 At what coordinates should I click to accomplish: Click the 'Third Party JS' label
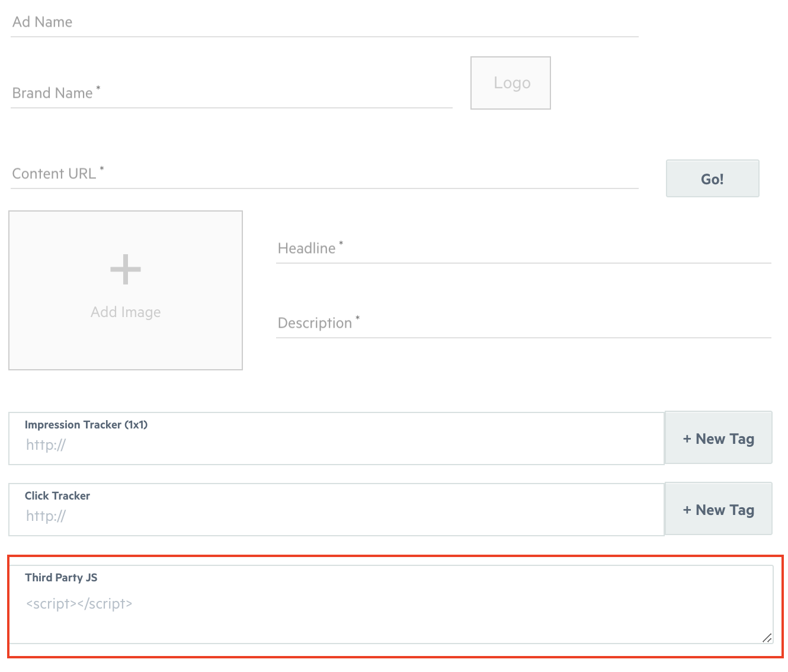click(x=61, y=578)
